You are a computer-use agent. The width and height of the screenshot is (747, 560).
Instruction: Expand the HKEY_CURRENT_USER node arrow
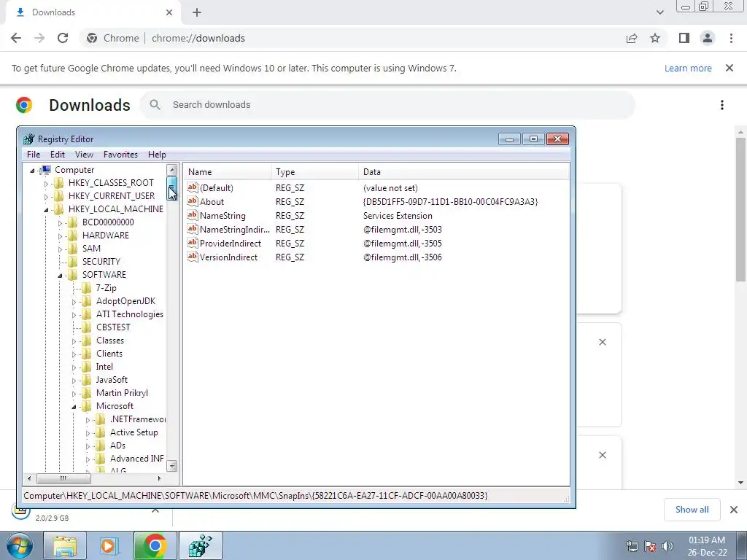[46, 197]
